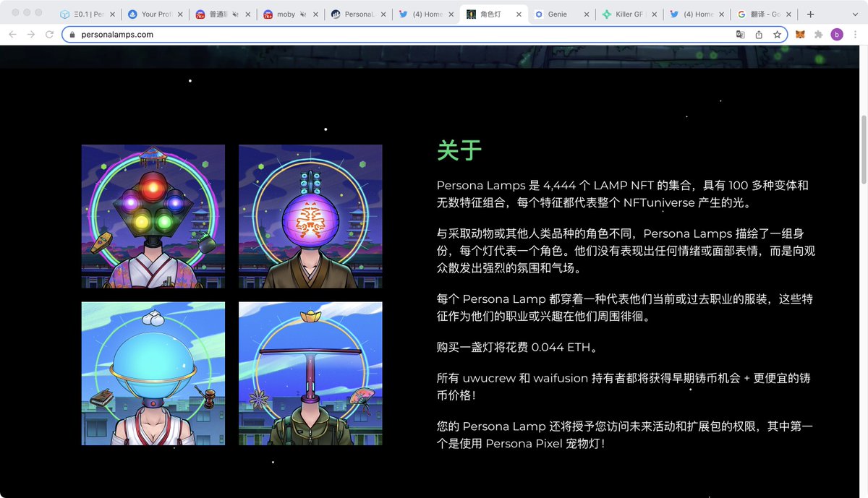Open the extensions puzzle menu
This screenshot has height=498, width=868.
(819, 34)
